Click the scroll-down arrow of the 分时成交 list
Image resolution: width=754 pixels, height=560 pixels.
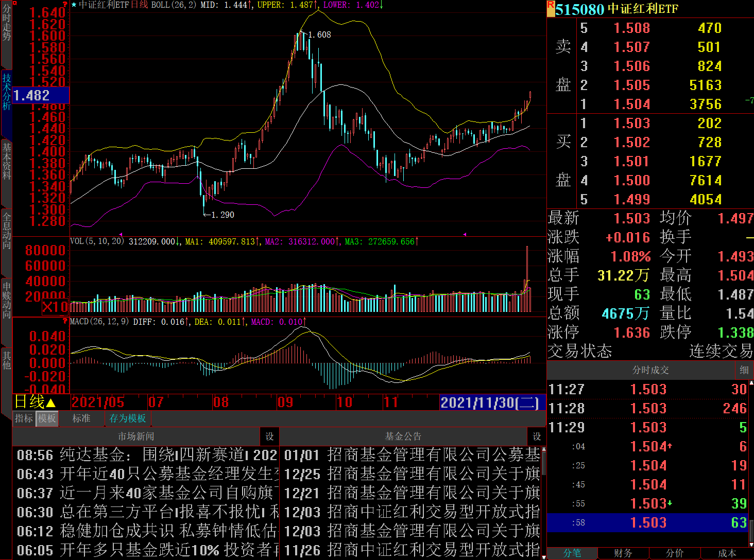click(x=751, y=544)
